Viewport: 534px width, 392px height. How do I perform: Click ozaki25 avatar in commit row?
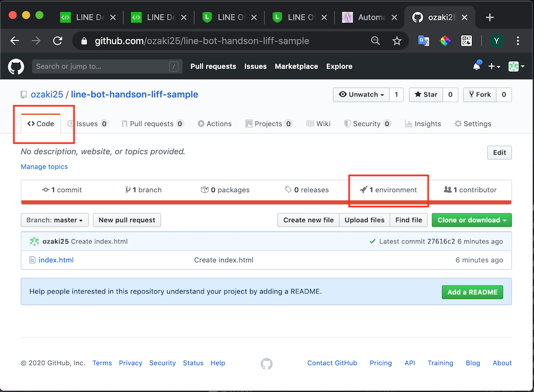coord(35,242)
